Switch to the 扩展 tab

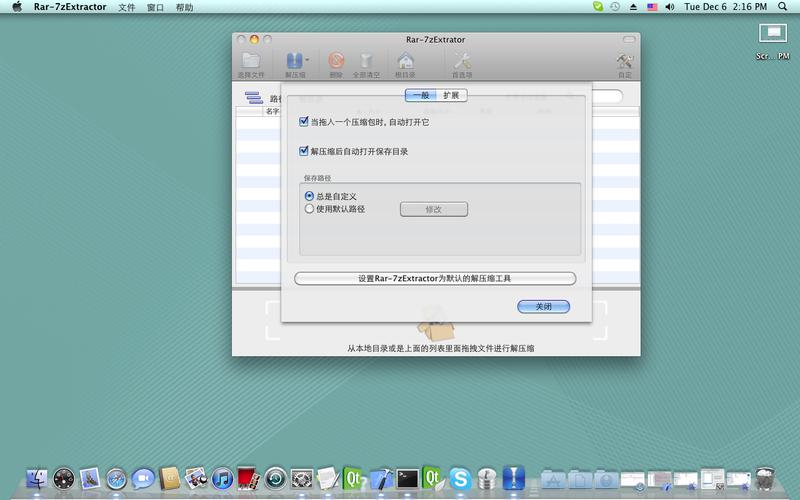click(x=452, y=95)
